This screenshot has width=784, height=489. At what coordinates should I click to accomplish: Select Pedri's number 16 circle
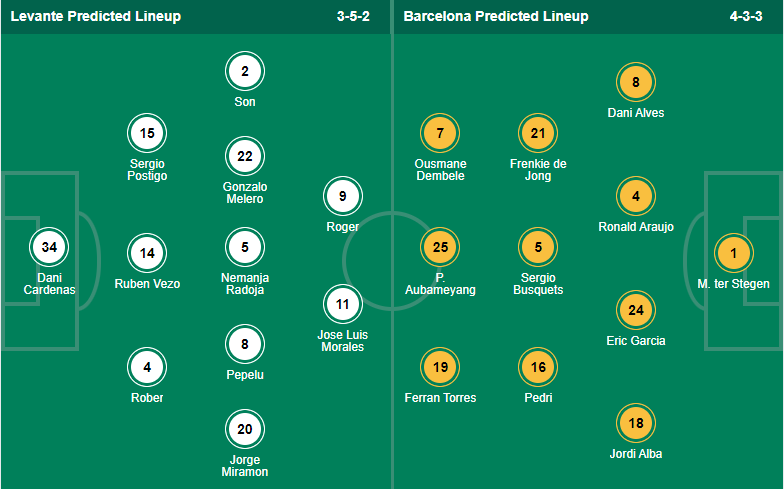pyautogui.click(x=538, y=367)
